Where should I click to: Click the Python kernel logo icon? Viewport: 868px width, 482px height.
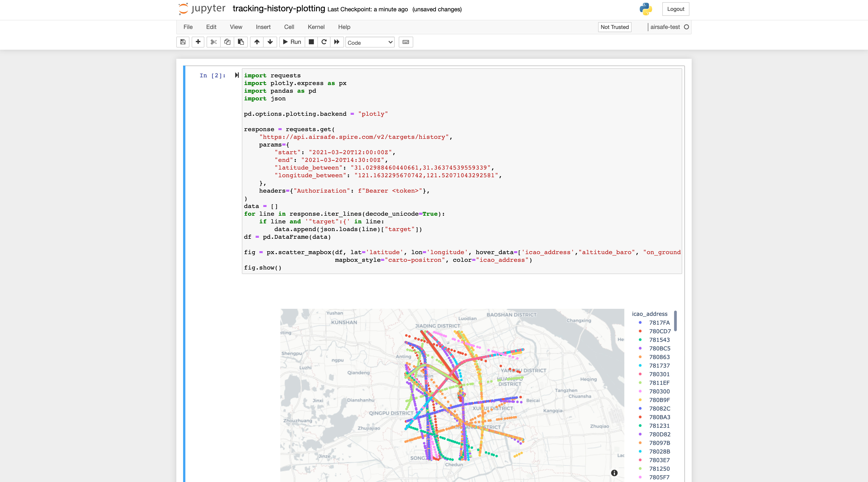click(646, 9)
